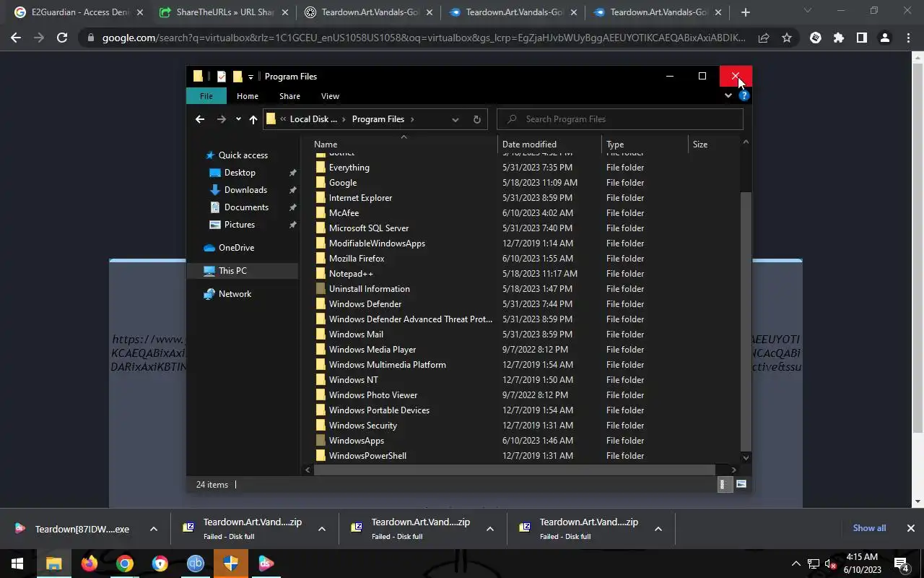
Task: Select OneDrive in the navigation pane
Action: coord(236,248)
